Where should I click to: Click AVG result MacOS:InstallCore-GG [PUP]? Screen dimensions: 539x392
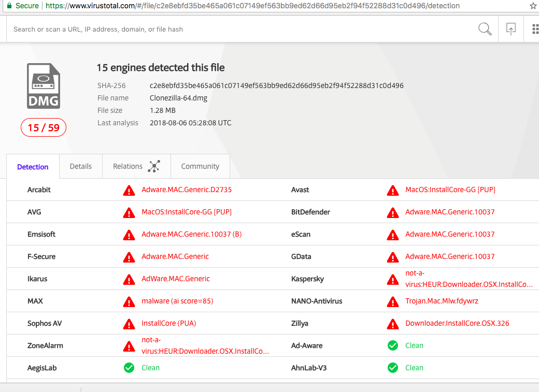tap(187, 212)
